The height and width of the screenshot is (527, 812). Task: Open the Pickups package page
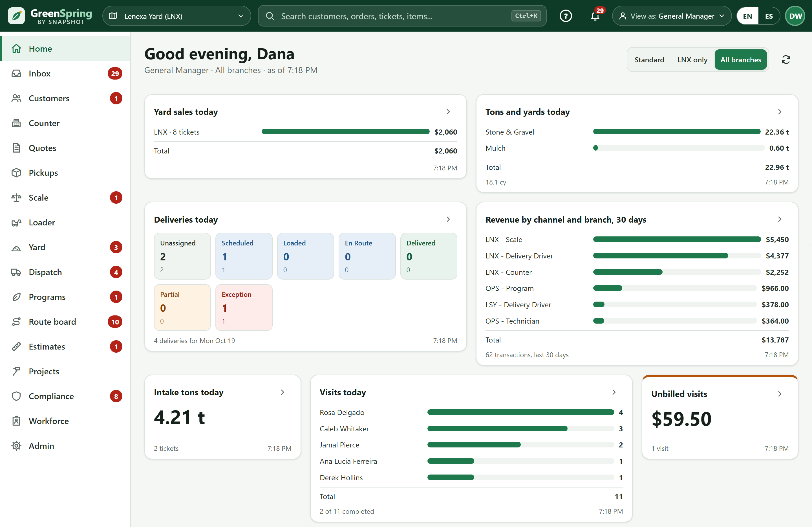[x=65, y=173]
